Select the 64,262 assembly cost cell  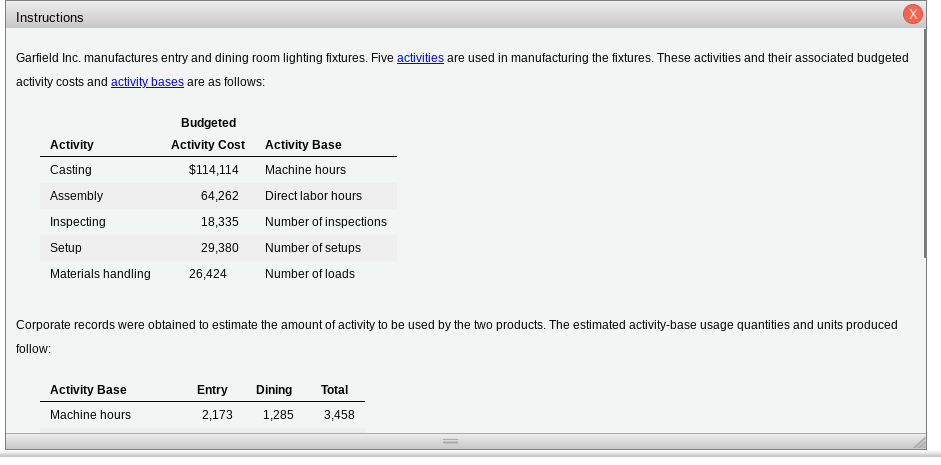220,196
